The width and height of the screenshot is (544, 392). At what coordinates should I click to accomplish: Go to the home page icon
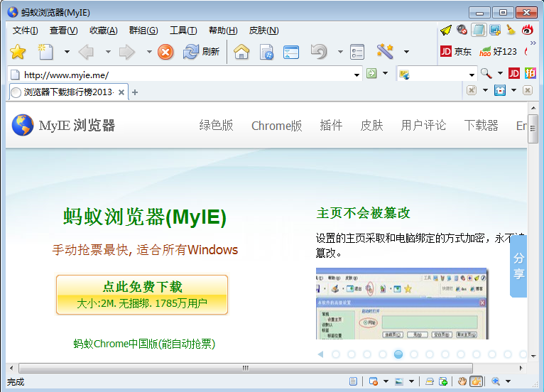click(x=241, y=52)
